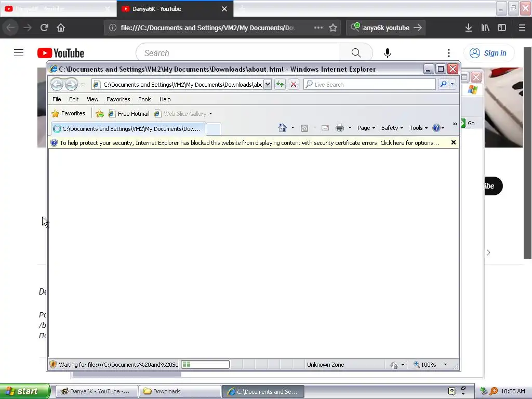Click the Go button in background window

(x=468, y=123)
